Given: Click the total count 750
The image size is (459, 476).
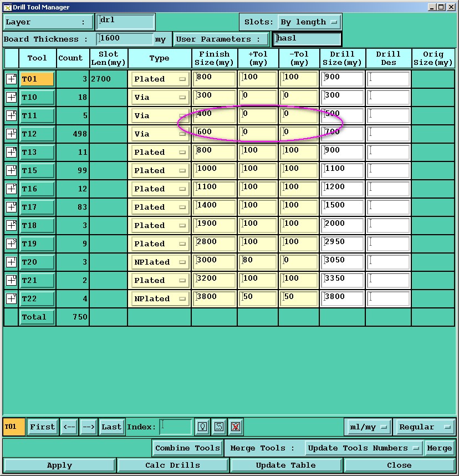Looking at the screenshot, I should click(x=80, y=317).
